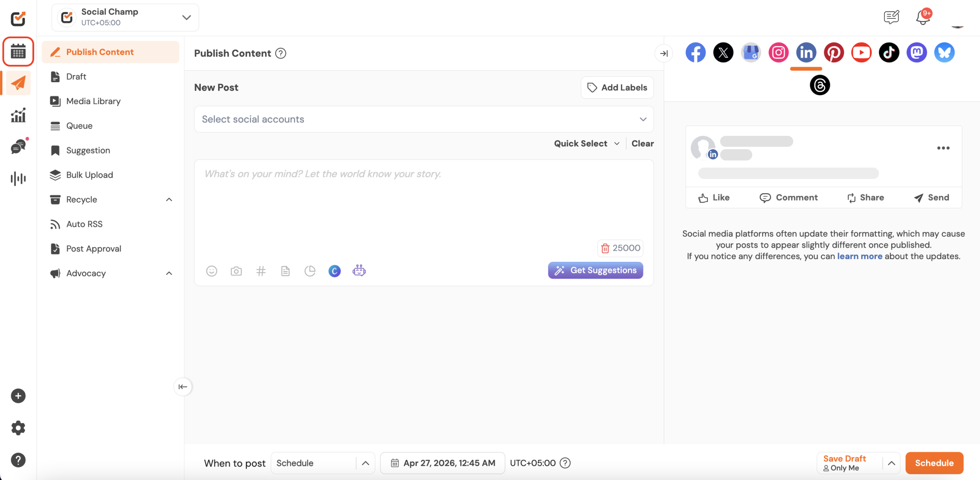
Task: Click the camera media upload icon
Action: click(x=236, y=271)
